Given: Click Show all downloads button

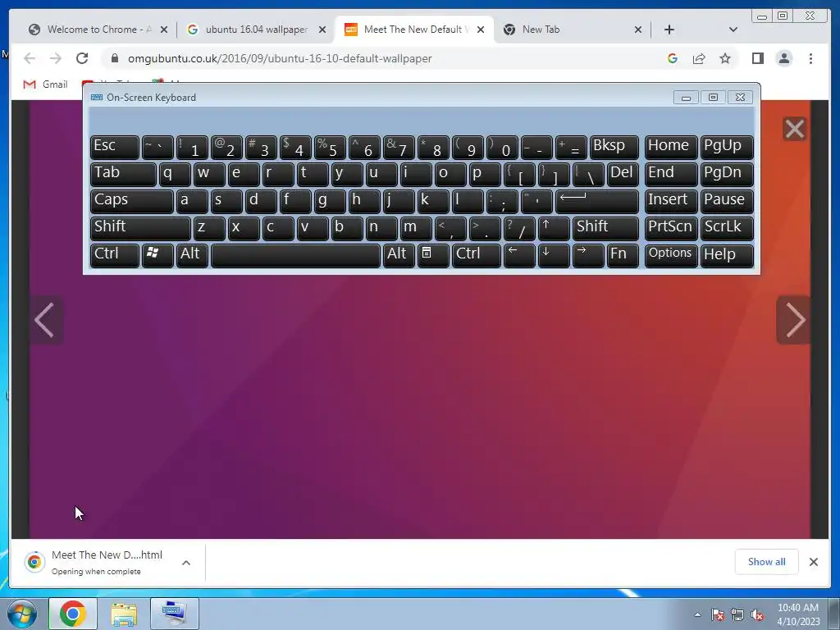Looking at the screenshot, I should [767, 561].
